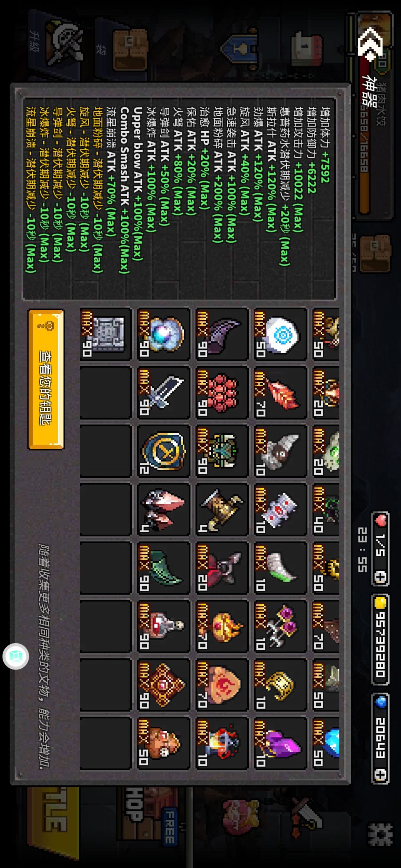Select the crossbow artifact level 4
Image resolution: width=401 pixels, height=868 pixels.
(222, 509)
